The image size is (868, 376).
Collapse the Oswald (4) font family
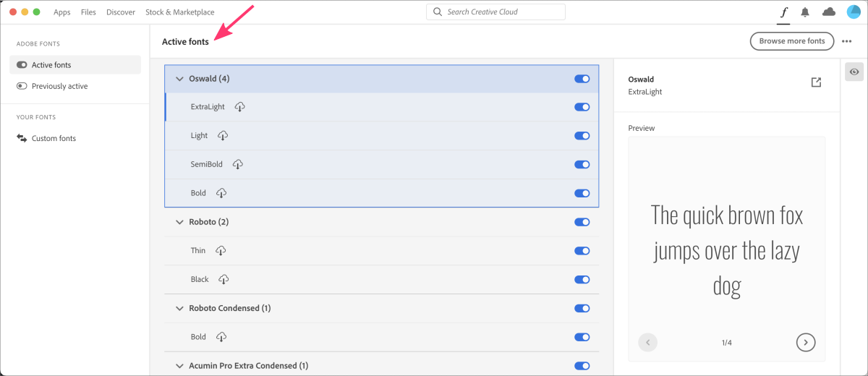tap(180, 79)
